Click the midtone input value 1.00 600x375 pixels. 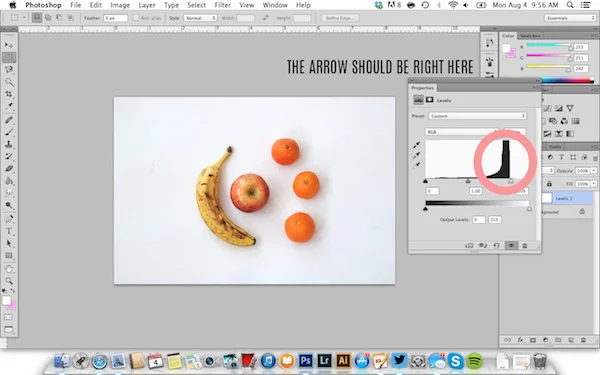[x=476, y=191]
